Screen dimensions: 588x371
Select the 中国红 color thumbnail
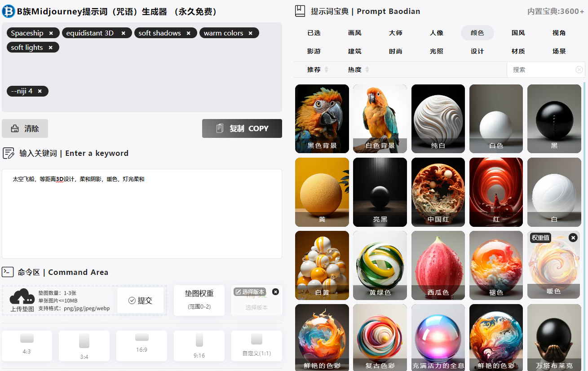438,192
